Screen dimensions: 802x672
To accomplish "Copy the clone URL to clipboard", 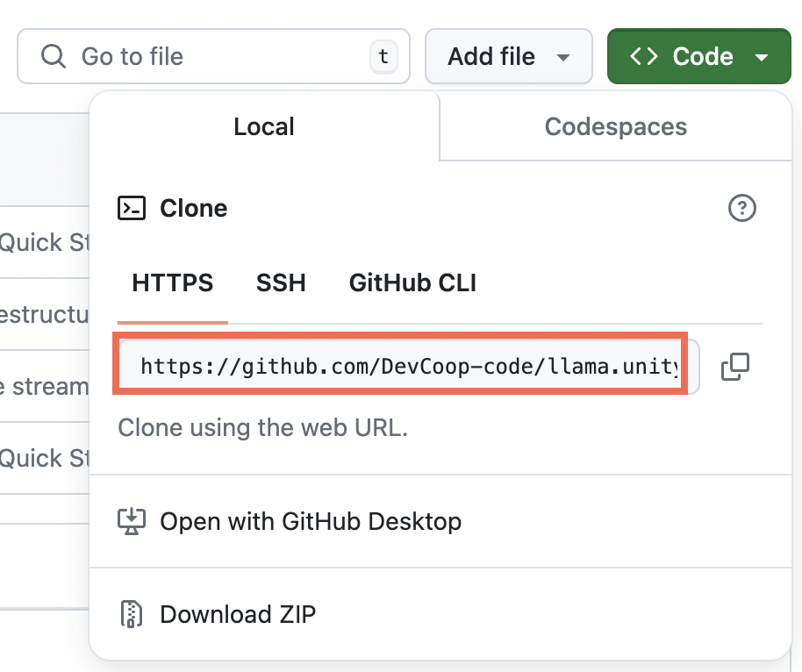I will (735, 367).
